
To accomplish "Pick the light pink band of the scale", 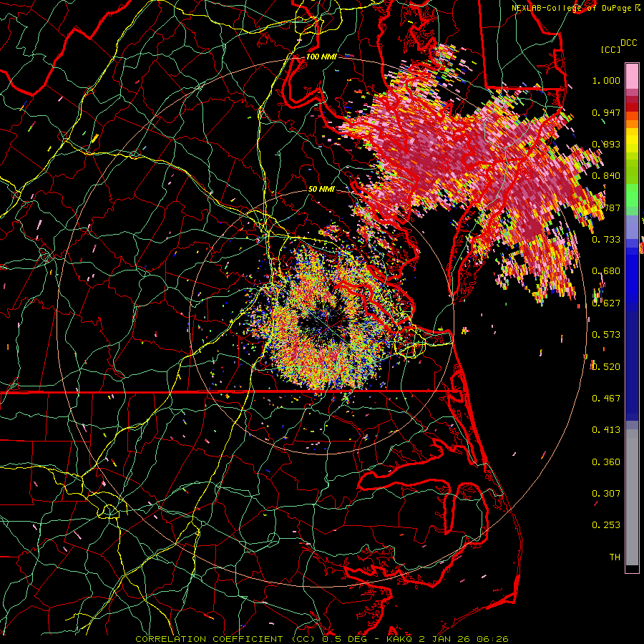I will [632, 77].
